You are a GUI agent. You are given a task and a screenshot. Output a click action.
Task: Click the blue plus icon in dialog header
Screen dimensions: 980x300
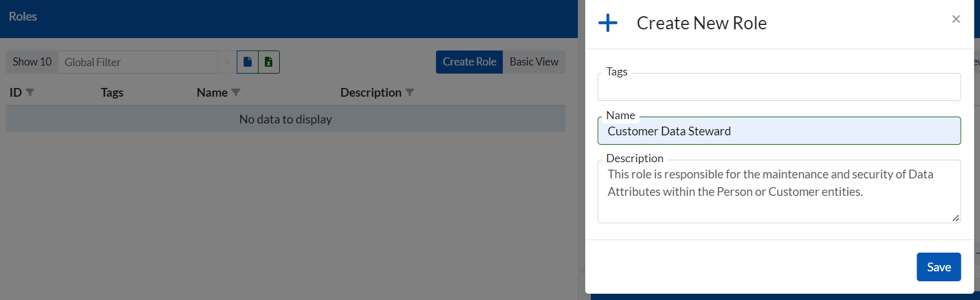[608, 23]
